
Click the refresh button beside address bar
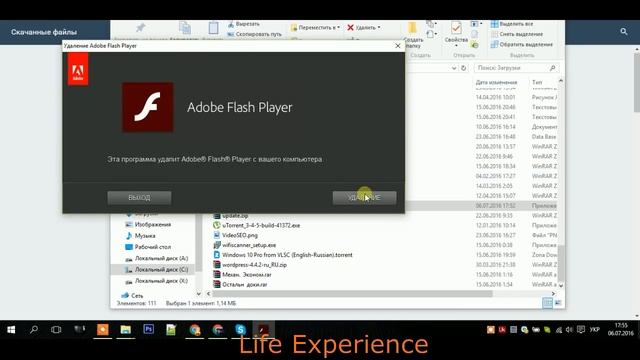pos(464,68)
